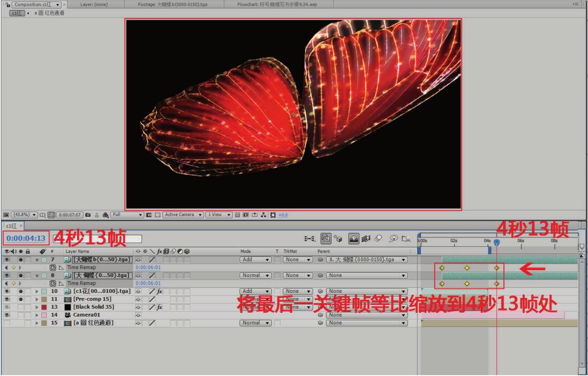
Task: Click layer 7 Time Remap value 0:00:06:01
Action: pos(148,268)
